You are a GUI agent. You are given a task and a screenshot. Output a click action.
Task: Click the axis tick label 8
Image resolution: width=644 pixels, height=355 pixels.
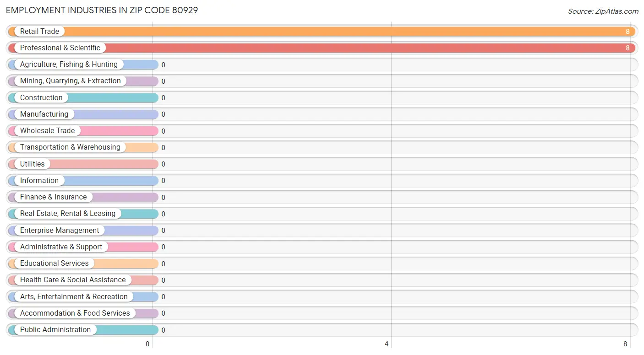tap(625, 344)
